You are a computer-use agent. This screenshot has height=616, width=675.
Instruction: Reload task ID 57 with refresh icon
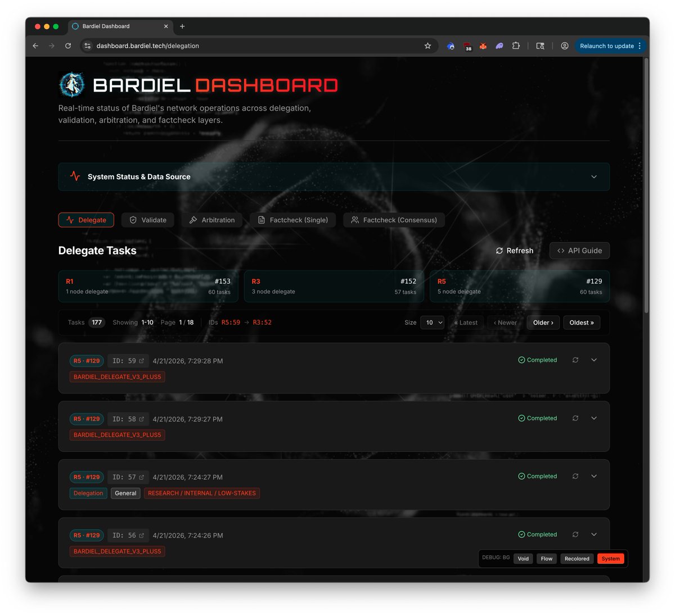(575, 476)
